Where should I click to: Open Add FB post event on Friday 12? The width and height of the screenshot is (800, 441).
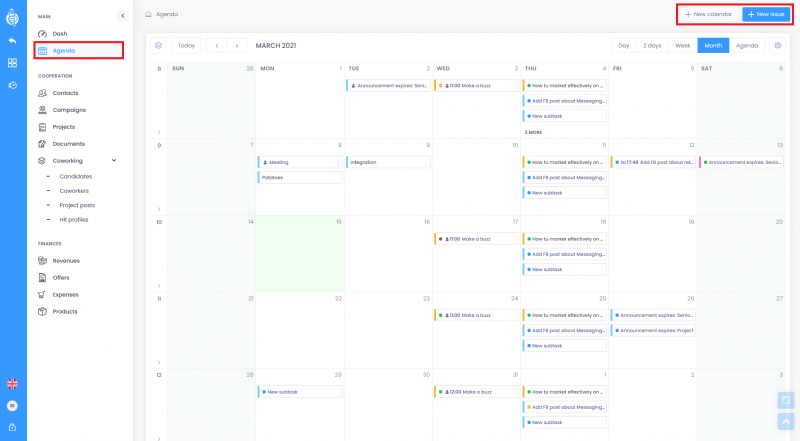[x=653, y=162]
